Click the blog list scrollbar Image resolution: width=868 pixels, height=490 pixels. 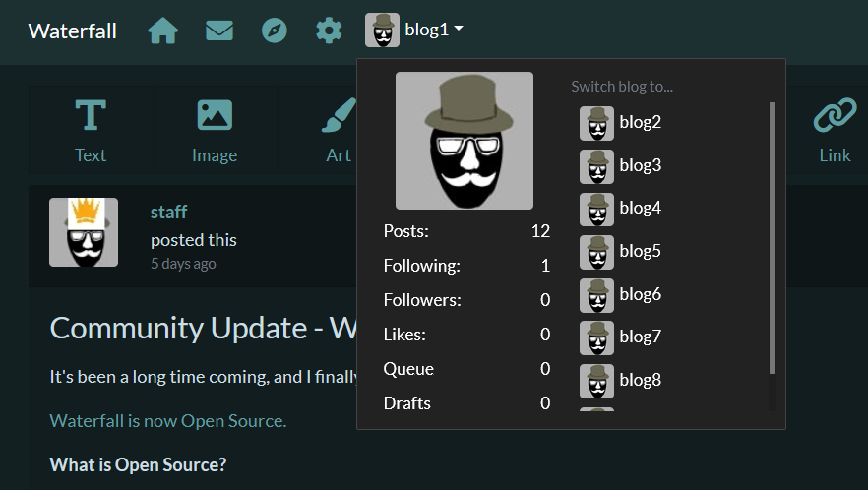[773, 238]
